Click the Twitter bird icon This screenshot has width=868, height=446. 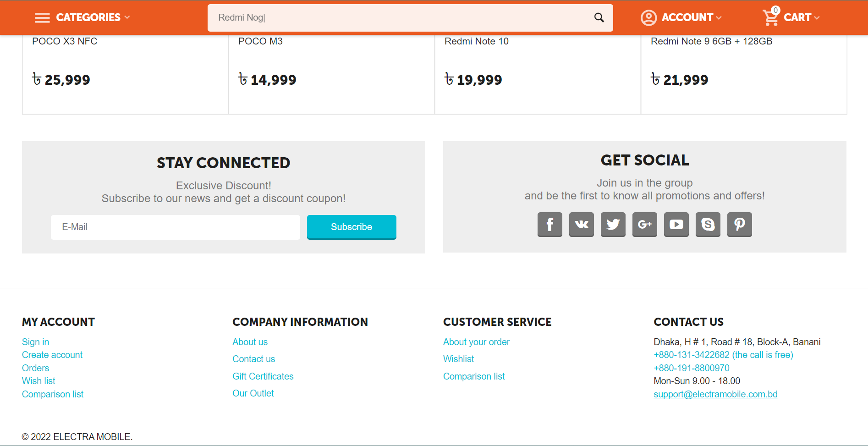click(613, 224)
